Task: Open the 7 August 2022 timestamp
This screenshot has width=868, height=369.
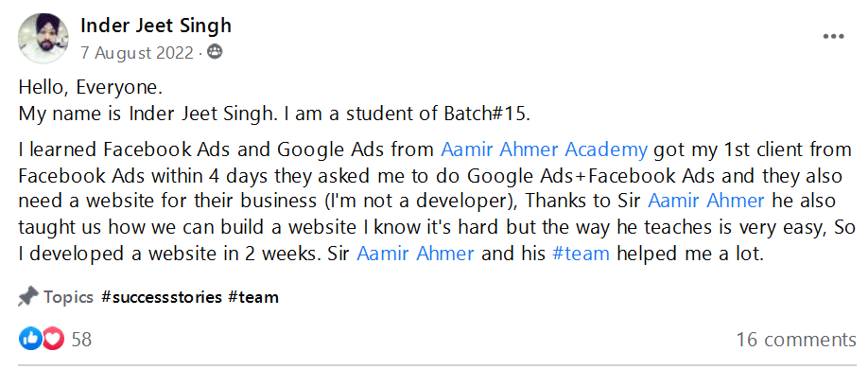Action: (x=137, y=53)
